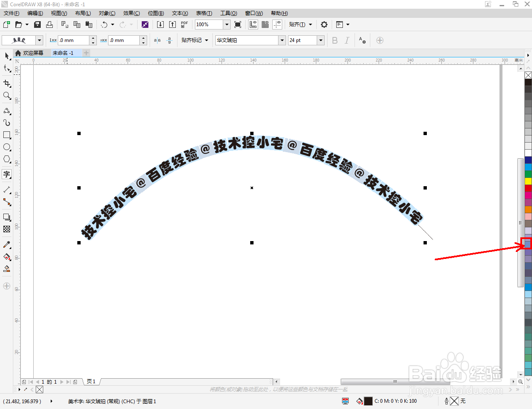Open the font name 华文琥珀 dropdown
Image resolution: width=532 pixels, height=409 pixels.
coord(282,40)
